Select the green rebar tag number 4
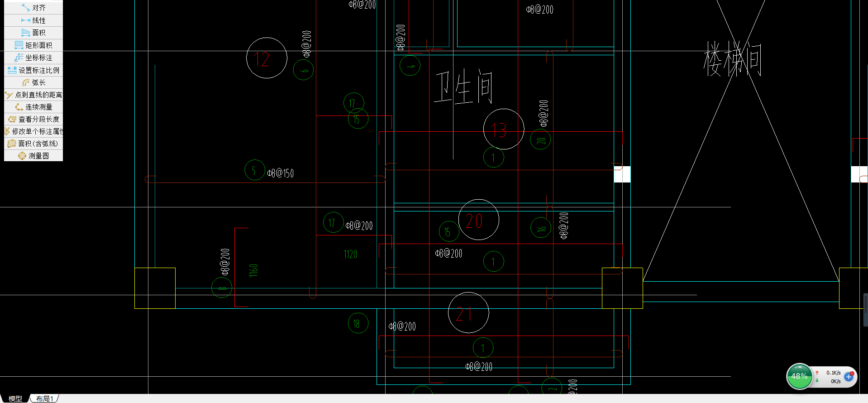This screenshot has width=868, height=403. pyautogui.click(x=410, y=66)
